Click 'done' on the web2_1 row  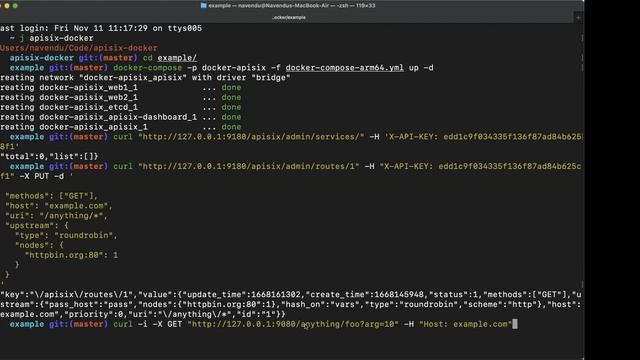point(231,97)
